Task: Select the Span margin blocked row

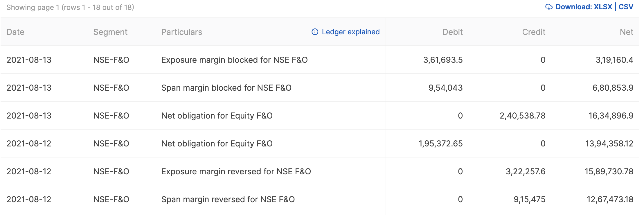Action: click(320, 88)
